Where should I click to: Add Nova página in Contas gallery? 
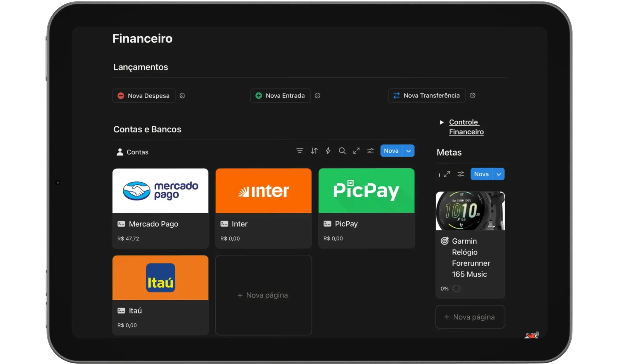[x=263, y=295]
